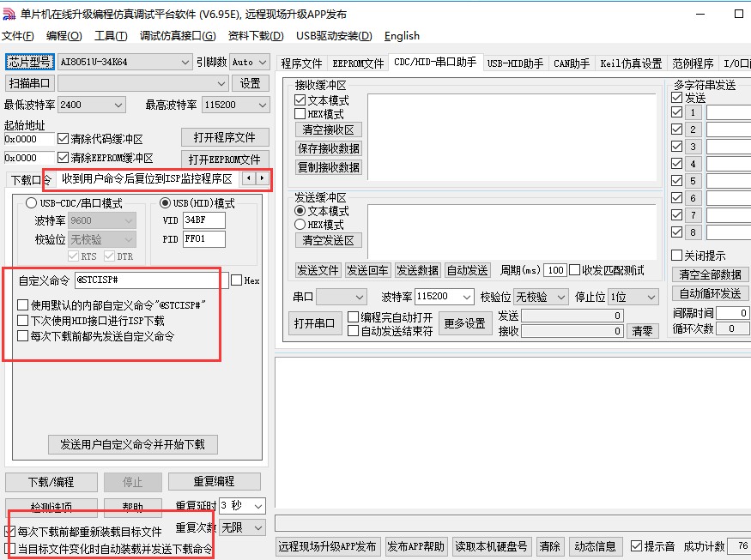Open the 编程(O) menu
Viewport: 751px width, 560px height.
(x=64, y=36)
